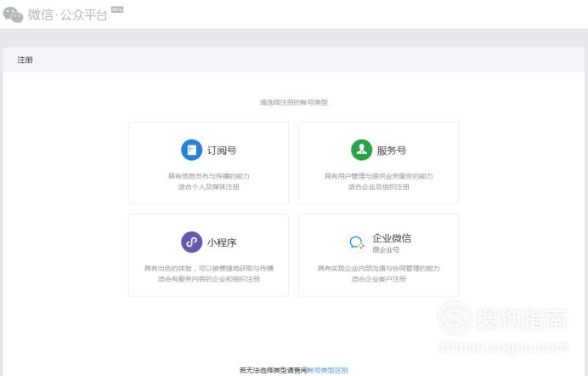The width and height of the screenshot is (588, 376).
Task: Select the 小程序 card title
Action: (222, 242)
